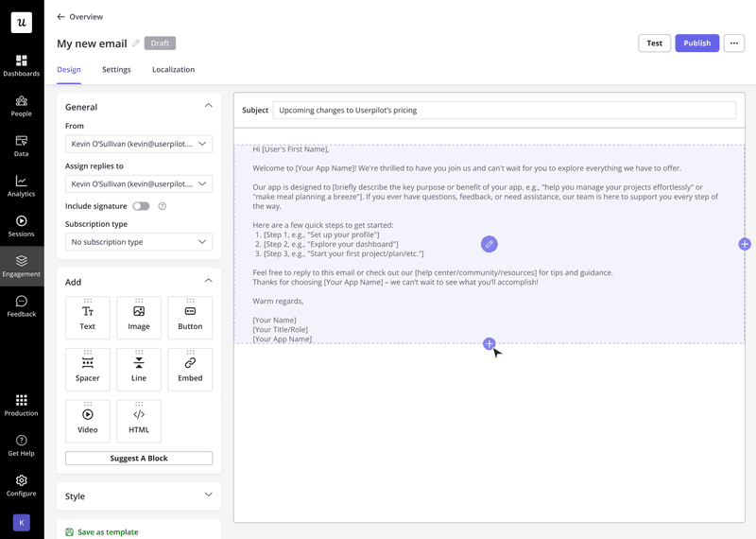Add a Video block
The width and height of the screenshot is (756, 539).
pos(88,421)
